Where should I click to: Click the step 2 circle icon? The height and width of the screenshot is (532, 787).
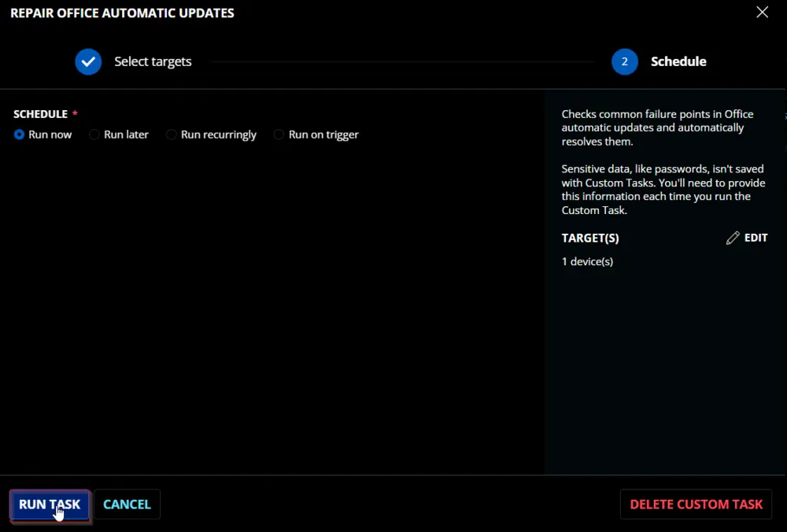click(x=625, y=61)
